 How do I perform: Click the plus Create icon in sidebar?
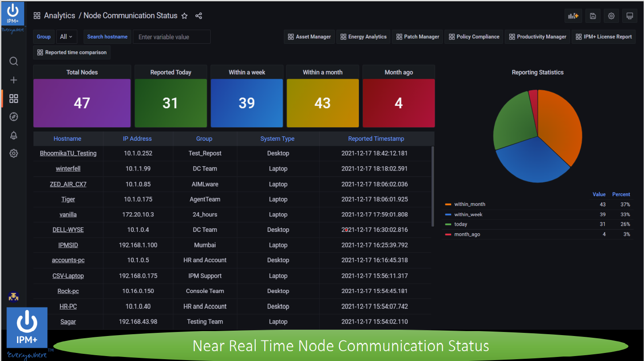(x=14, y=80)
